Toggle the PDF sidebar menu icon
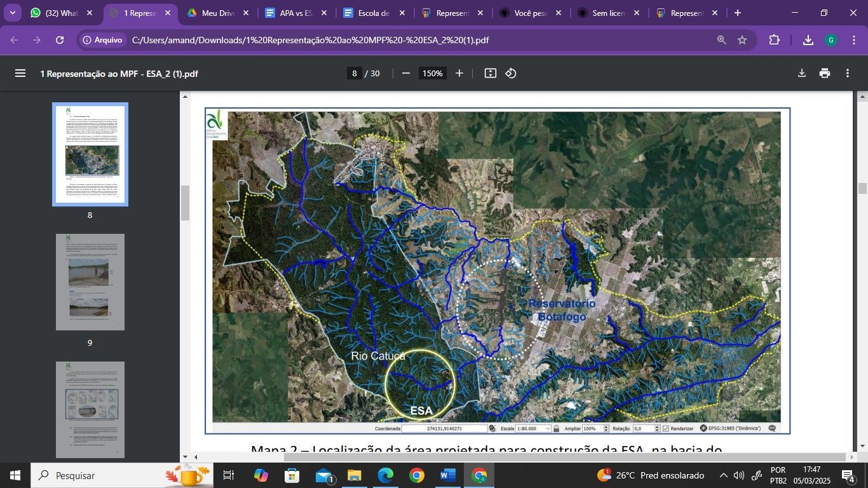 coord(20,73)
